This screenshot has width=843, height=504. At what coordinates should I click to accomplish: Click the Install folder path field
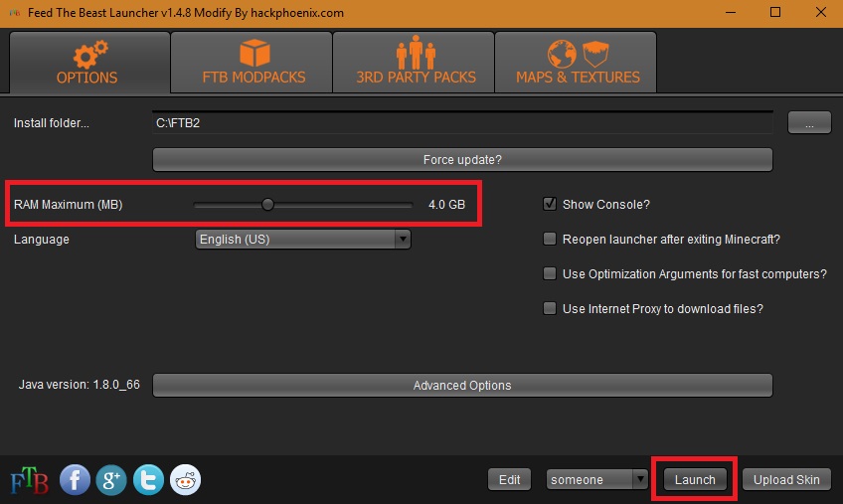tap(462, 123)
